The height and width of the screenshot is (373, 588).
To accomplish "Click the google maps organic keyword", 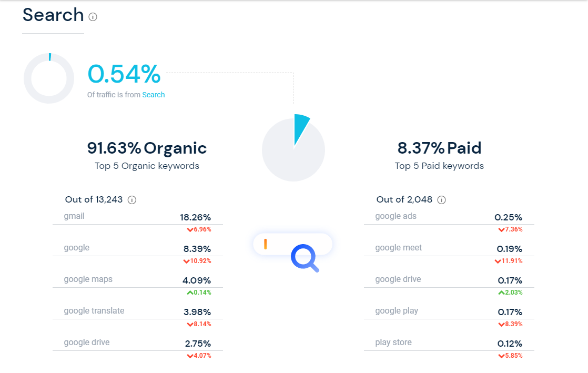I will (88, 279).
